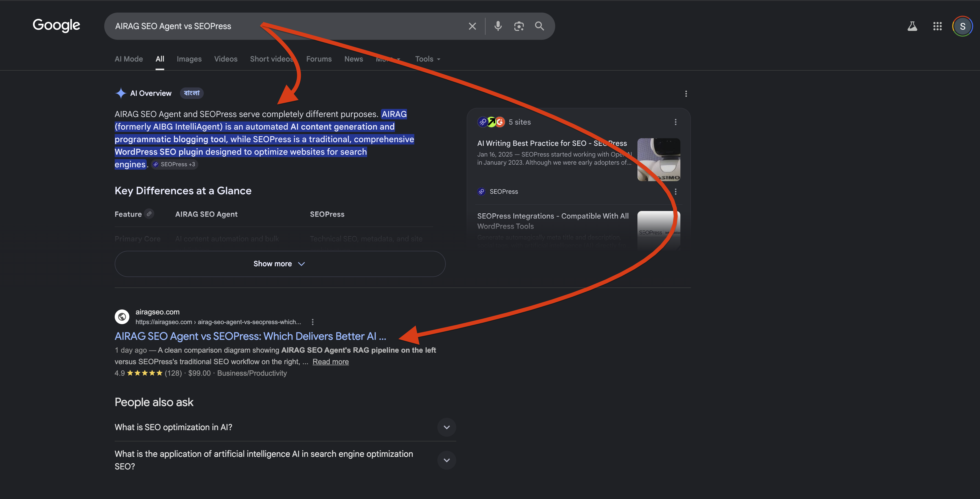Open AIRAG SEO Agent vs SEOPress result title
This screenshot has height=499, width=980.
tap(250, 336)
